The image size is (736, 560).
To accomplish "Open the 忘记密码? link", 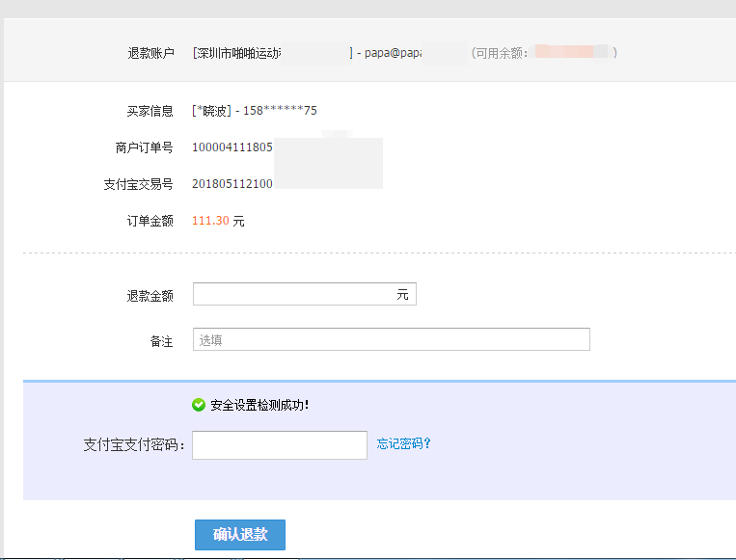I will click(403, 443).
